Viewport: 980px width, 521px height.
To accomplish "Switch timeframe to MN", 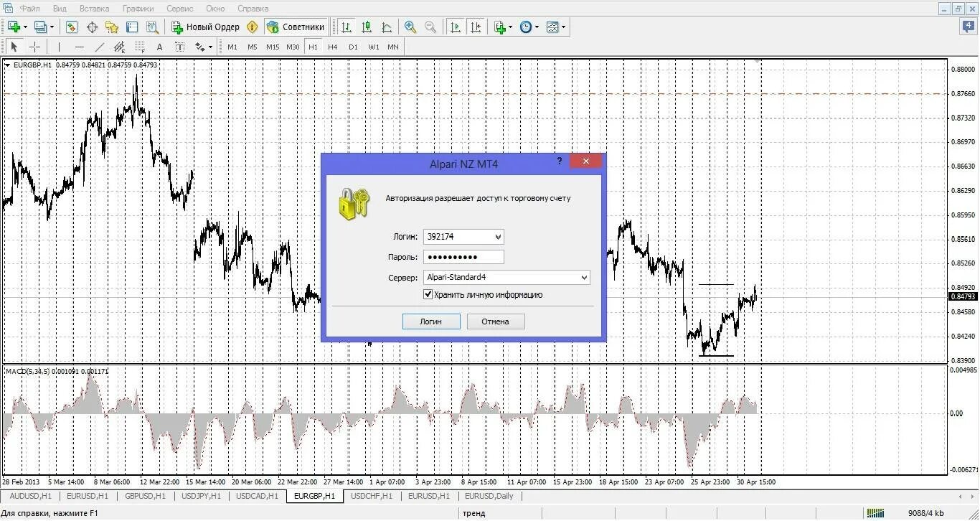I will [x=393, y=47].
